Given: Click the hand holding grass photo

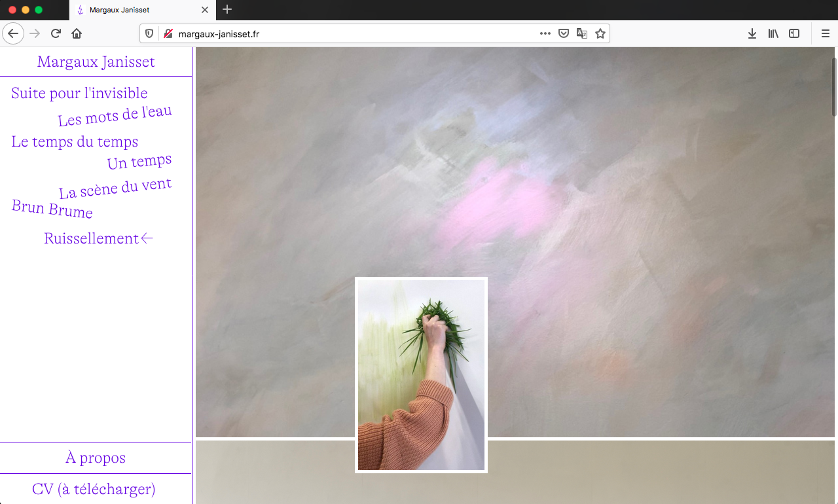Looking at the screenshot, I should click(x=421, y=374).
